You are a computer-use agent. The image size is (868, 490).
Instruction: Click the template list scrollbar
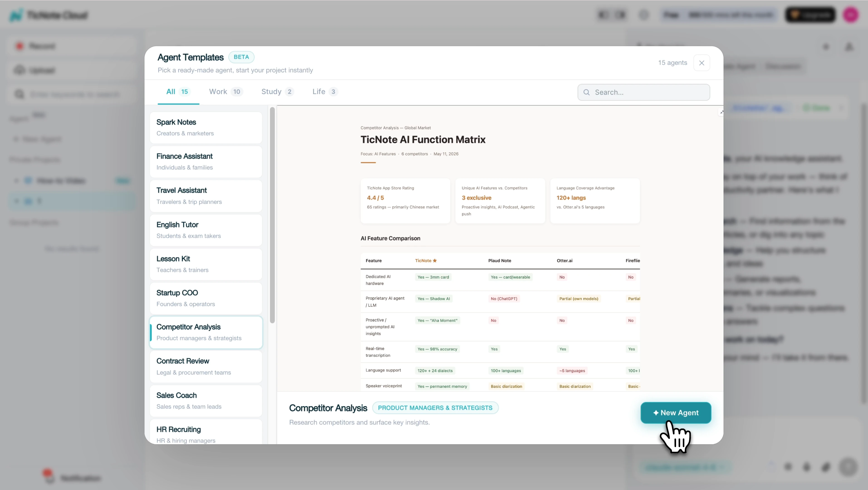[272, 215]
